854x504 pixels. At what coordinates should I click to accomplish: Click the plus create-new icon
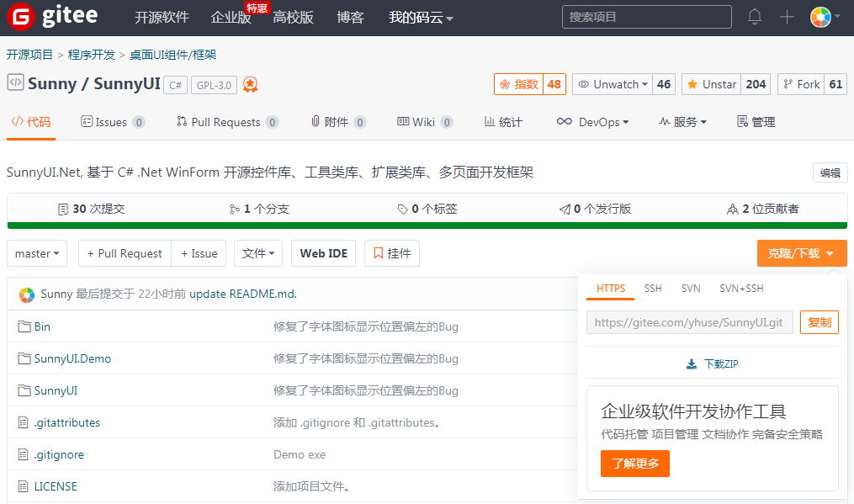(787, 17)
